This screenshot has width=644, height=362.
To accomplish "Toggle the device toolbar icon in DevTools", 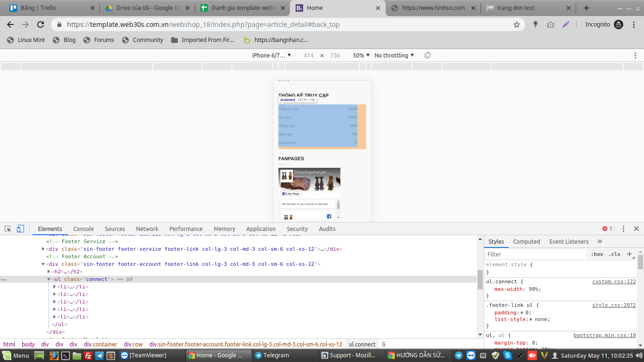I will pos(20,229).
